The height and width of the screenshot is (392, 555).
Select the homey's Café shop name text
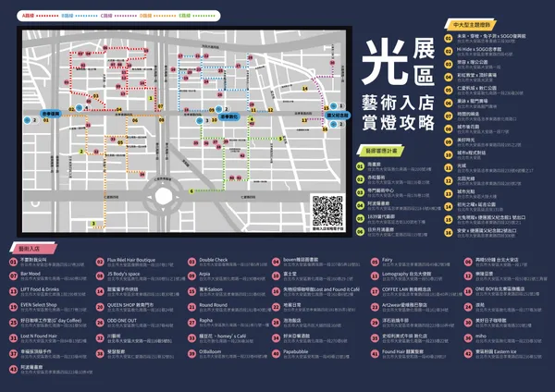(x=222, y=337)
